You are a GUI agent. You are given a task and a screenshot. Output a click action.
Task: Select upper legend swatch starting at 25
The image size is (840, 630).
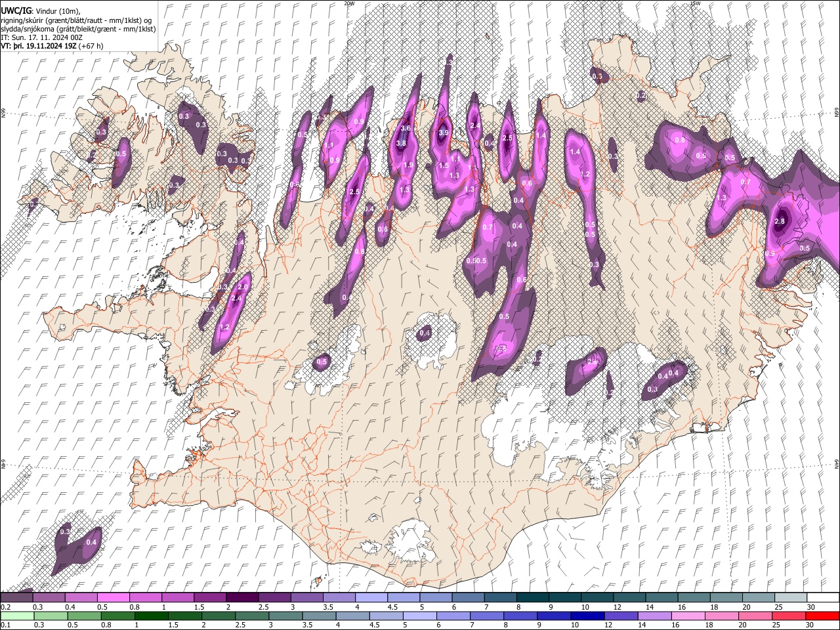click(x=791, y=597)
